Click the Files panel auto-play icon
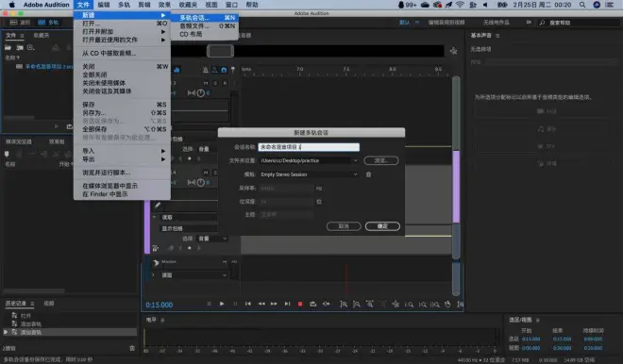 point(70,126)
